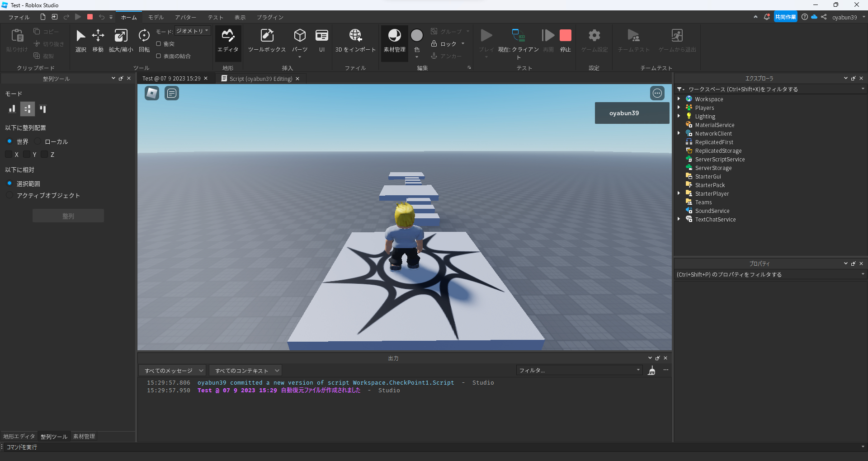The image size is (868, 461).
Task: Open the Roblox menu icon in viewport
Action: pos(152,93)
